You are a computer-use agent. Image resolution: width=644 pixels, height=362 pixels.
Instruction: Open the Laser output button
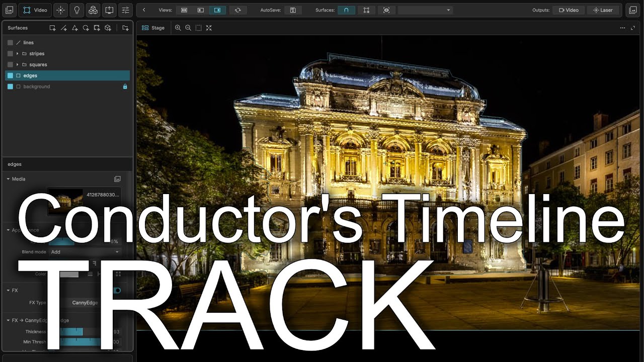click(x=603, y=10)
